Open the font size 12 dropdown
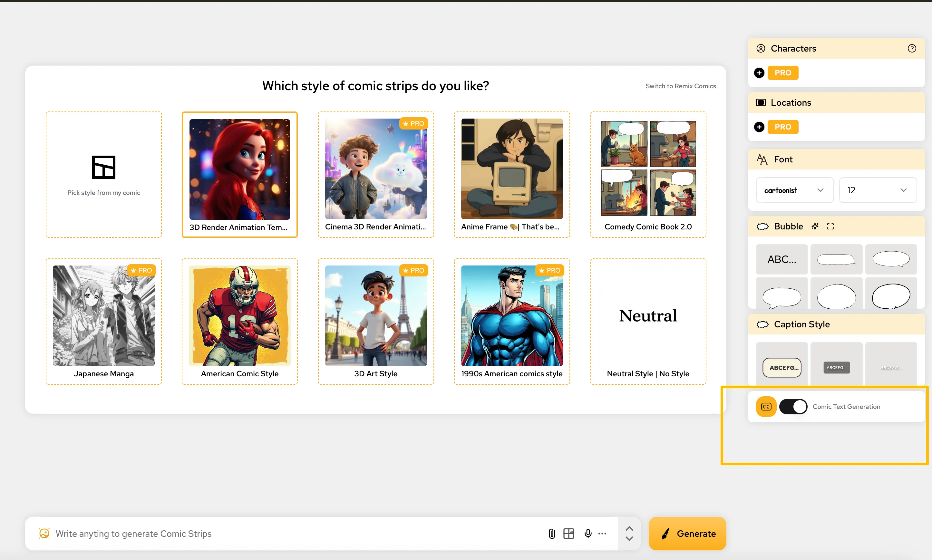This screenshot has width=932, height=560. point(877,190)
